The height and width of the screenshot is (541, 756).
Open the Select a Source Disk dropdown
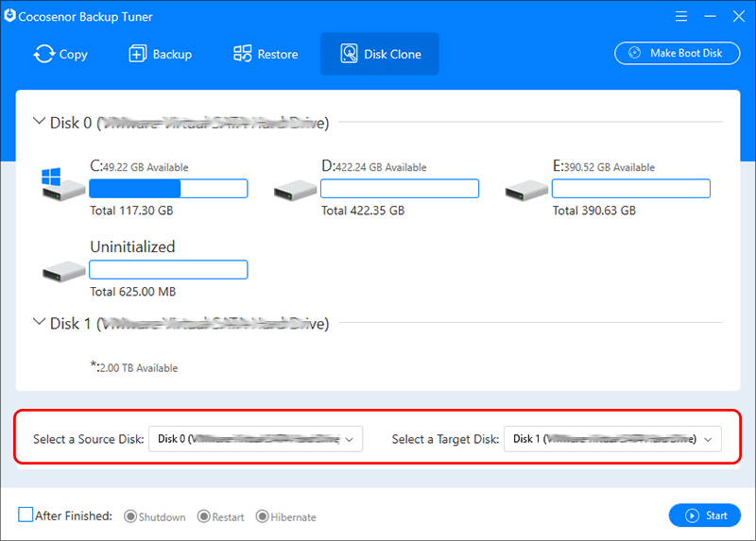(255, 439)
